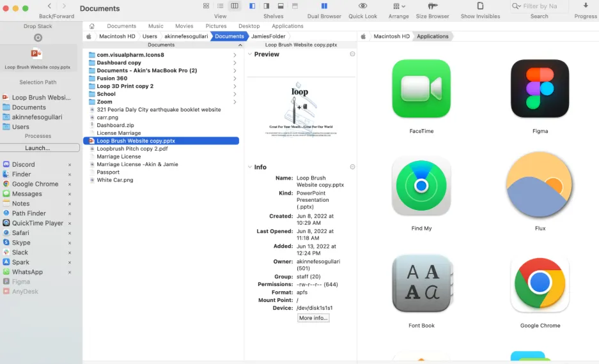This screenshot has width=599, height=364.
Task: Select QuickTime Player in Processes list
Action: (x=38, y=224)
